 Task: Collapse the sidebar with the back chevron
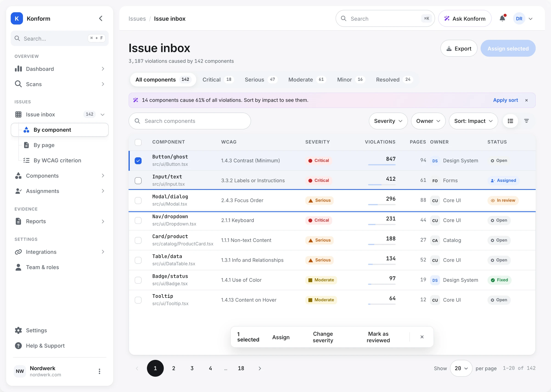pos(101,18)
